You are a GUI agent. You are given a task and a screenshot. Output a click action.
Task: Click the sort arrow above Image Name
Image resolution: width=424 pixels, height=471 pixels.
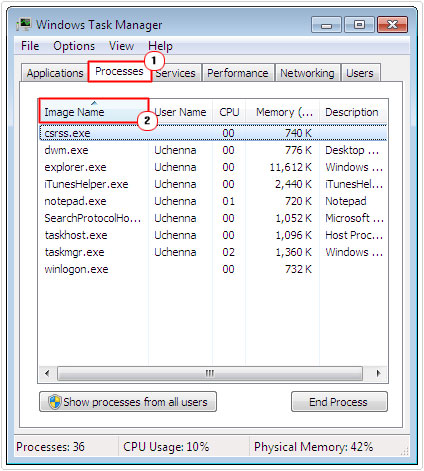coord(94,103)
